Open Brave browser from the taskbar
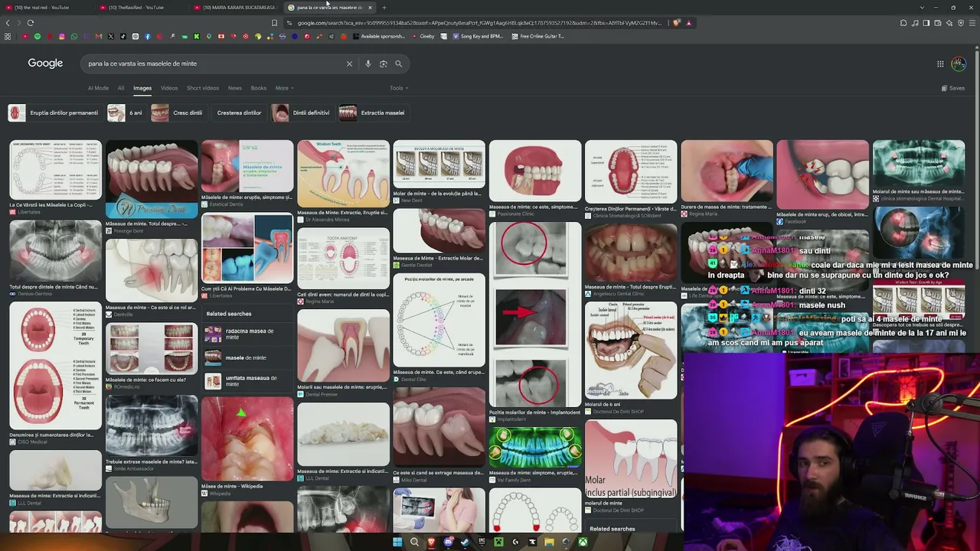 point(431,543)
